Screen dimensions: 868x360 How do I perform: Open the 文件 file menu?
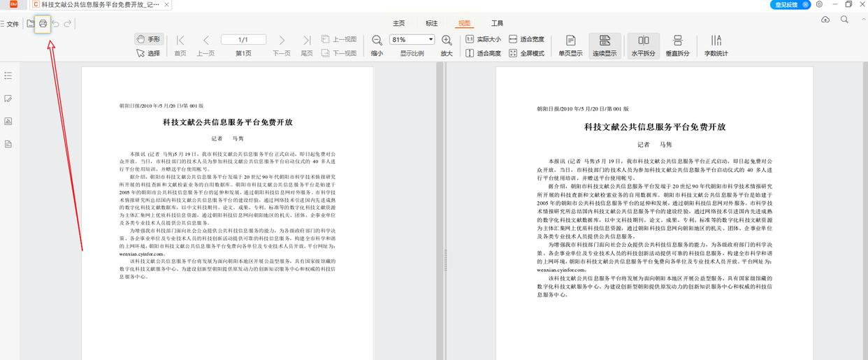10,24
